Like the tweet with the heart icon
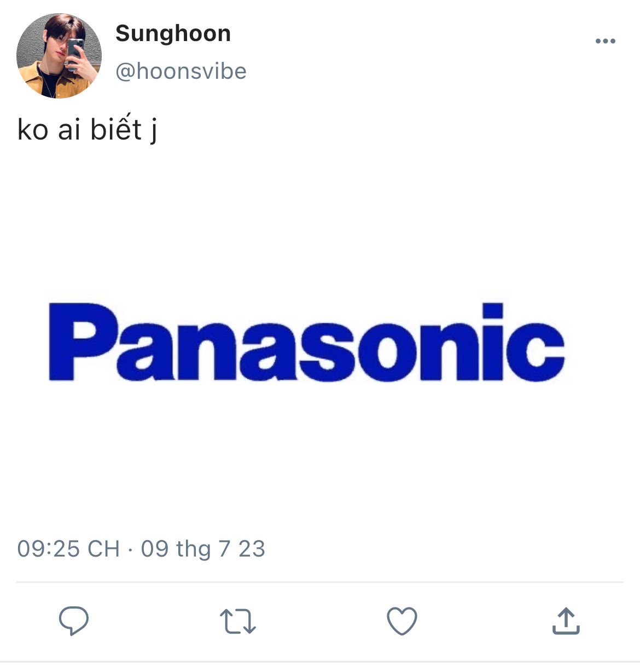Screen dimensions: 640x672 (x=402, y=621)
